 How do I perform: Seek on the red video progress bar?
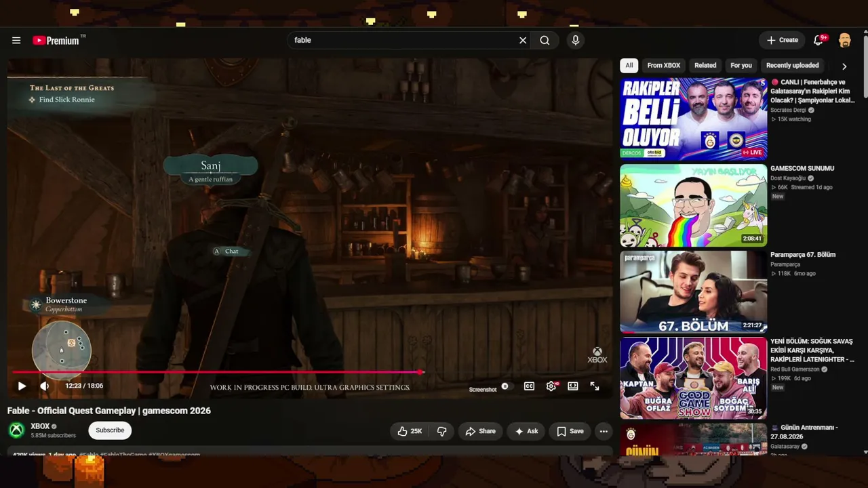pyautogui.click(x=217, y=372)
